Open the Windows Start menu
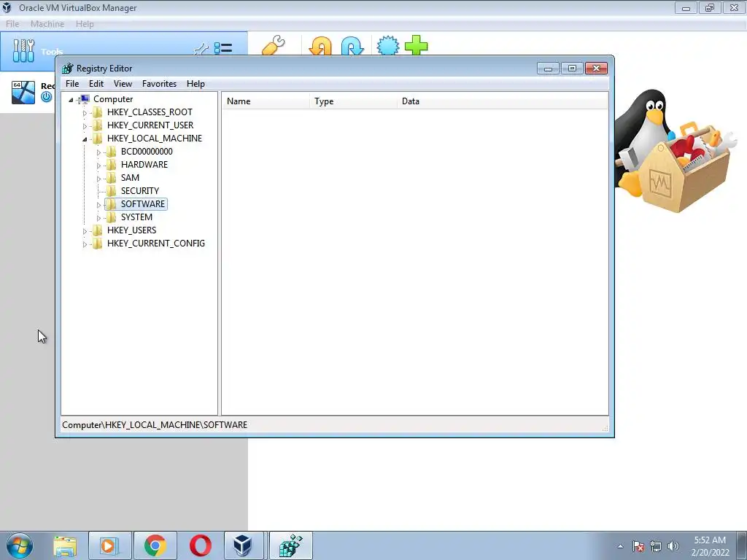The height and width of the screenshot is (560, 747). 20,545
